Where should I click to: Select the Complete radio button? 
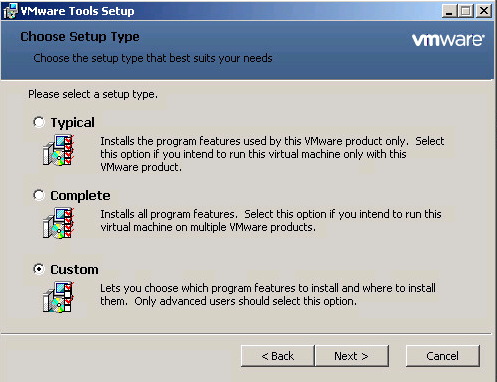click(39, 195)
